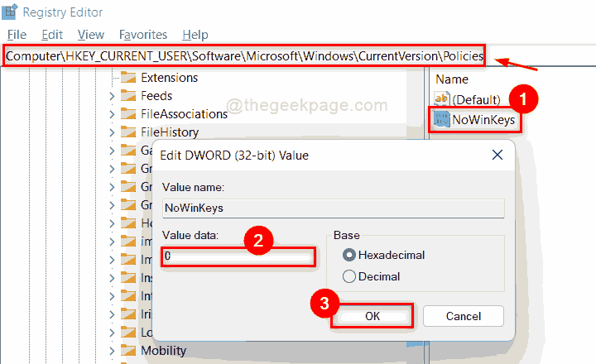Select the Feeds folder icon
This screenshot has height=364, width=596.
pyautogui.click(x=128, y=96)
